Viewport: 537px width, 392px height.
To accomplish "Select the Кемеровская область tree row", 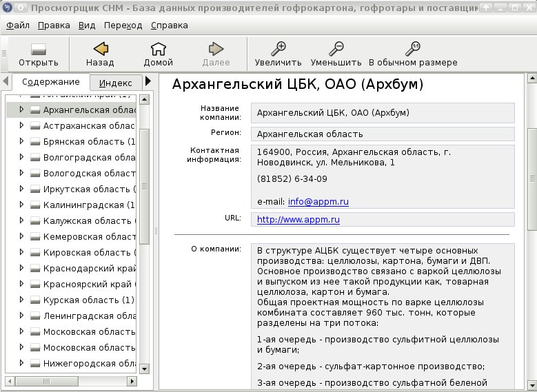I will pyautogui.click(x=71, y=236).
